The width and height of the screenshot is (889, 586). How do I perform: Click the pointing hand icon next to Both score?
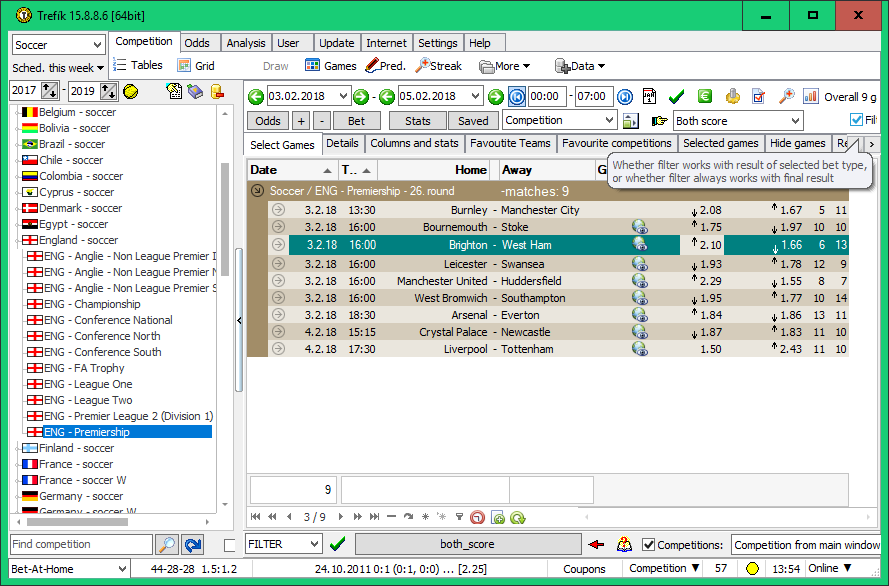pos(659,121)
